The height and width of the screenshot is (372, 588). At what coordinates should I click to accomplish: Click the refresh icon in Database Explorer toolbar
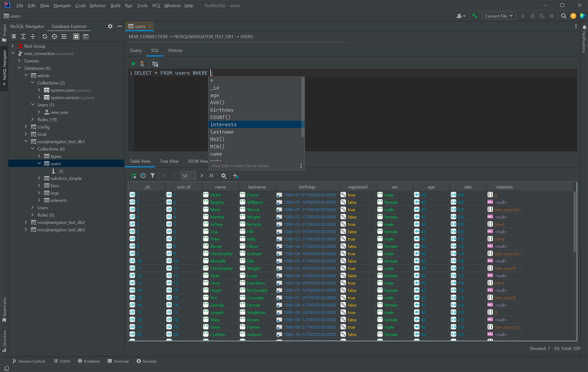pos(45,37)
